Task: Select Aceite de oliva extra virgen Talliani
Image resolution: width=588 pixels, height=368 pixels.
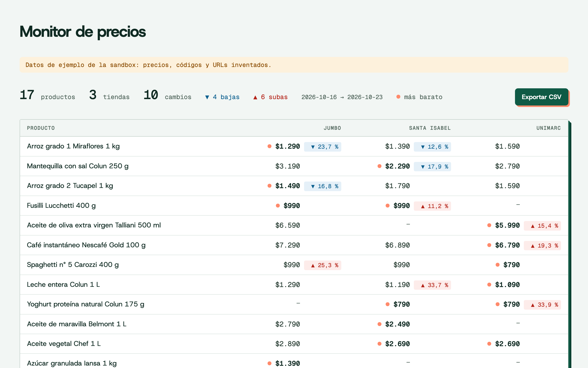Action: pos(94,225)
